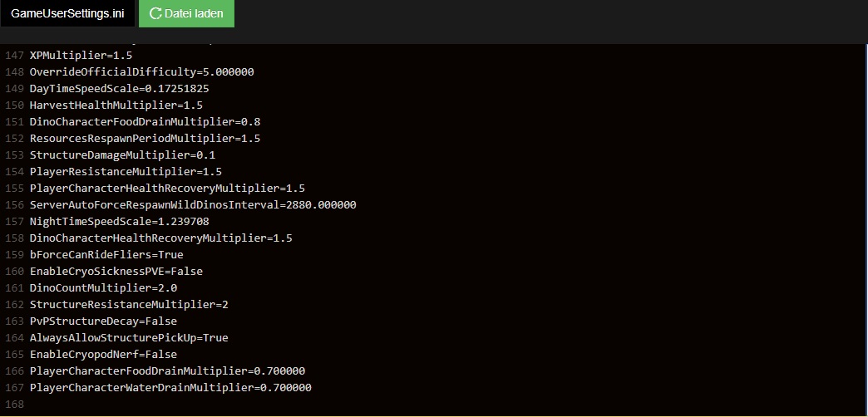Click the Datei laden button
This screenshot has height=417, width=868.
pyautogui.click(x=186, y=13)
